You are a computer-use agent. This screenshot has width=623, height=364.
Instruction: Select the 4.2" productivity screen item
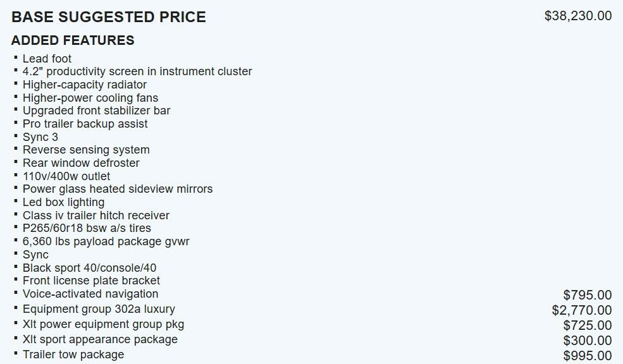(137, 71)
